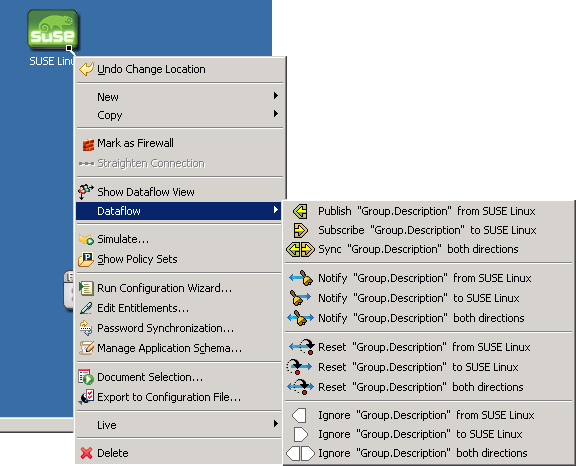This screenshot has height=466, width=576.
Task: Click the Reset from SUSE Linux icon
Action: coord(302,347)
